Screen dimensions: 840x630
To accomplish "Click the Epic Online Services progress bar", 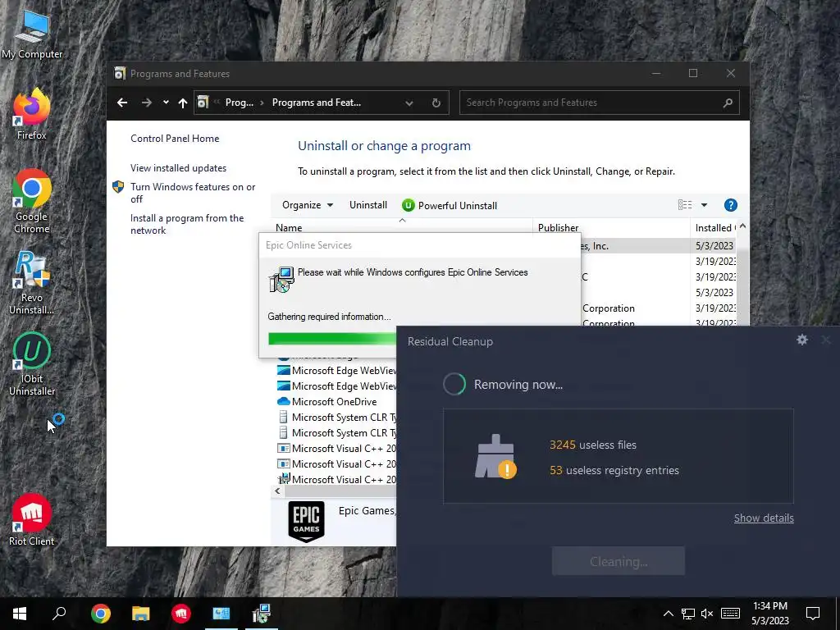I will (x=332, y=339).
